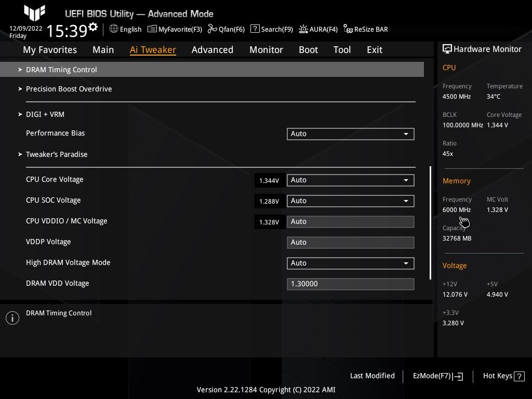This screenshot has height=399, width=532.
Task: Click the Version 2.22.1284 copyright text
Action: (266, 390)
